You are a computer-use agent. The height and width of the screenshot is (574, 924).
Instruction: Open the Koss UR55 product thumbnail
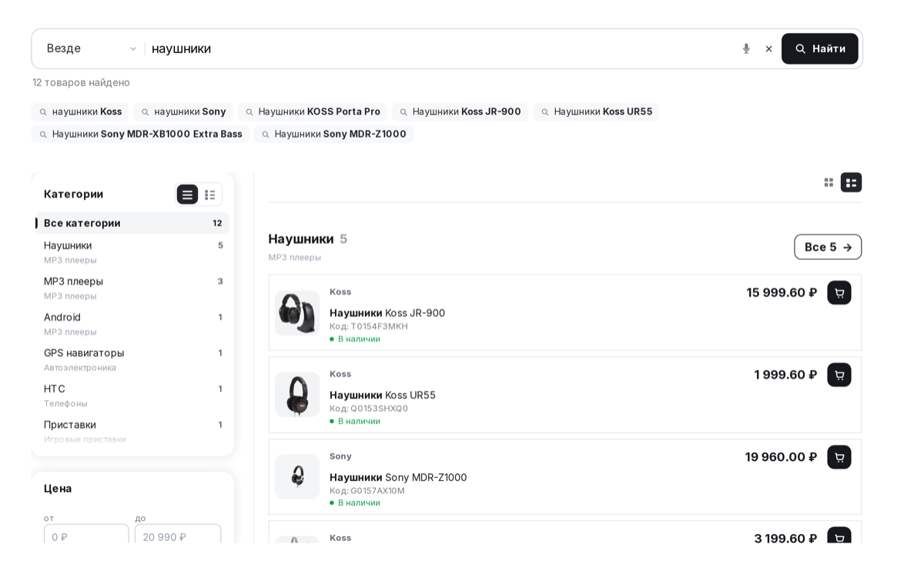pyautogui.click(x=297, y=395)
